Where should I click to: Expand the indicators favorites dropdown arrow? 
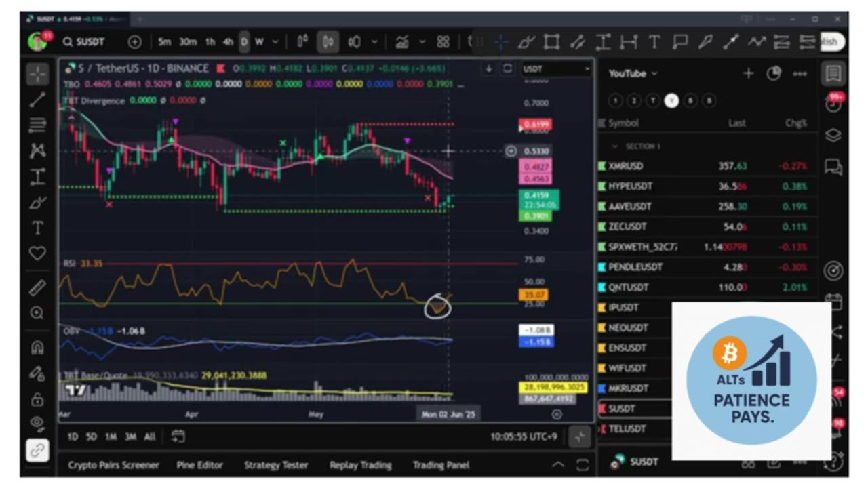click(422, 42)
